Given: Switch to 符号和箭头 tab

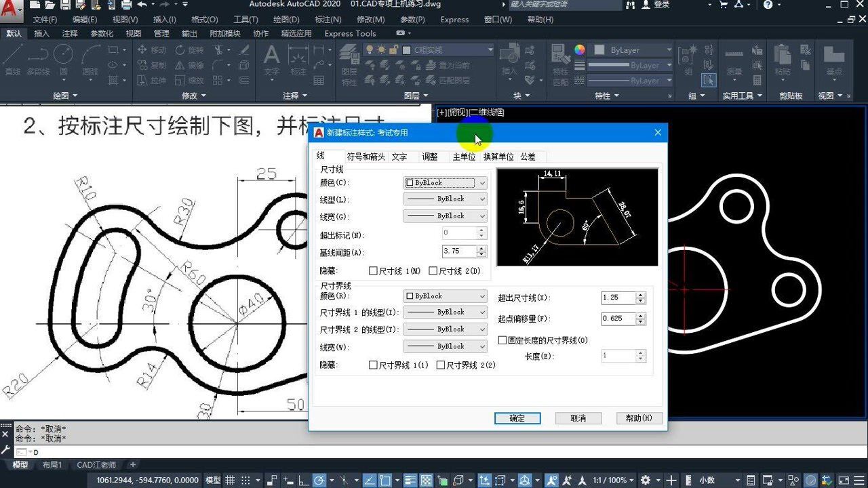Looking at the screenshot, I should (x=366, y=157).
